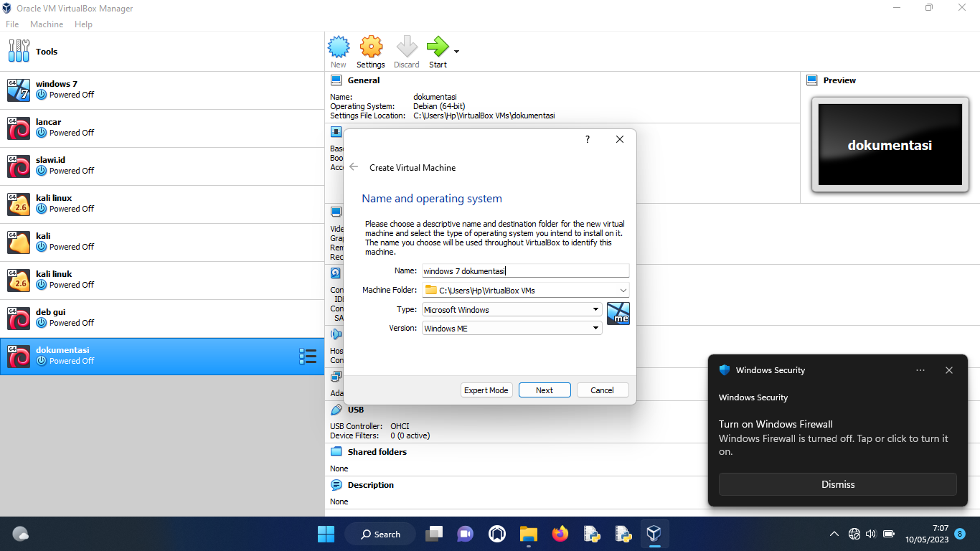Select the Tools icon in sidebar

(19, 51)
